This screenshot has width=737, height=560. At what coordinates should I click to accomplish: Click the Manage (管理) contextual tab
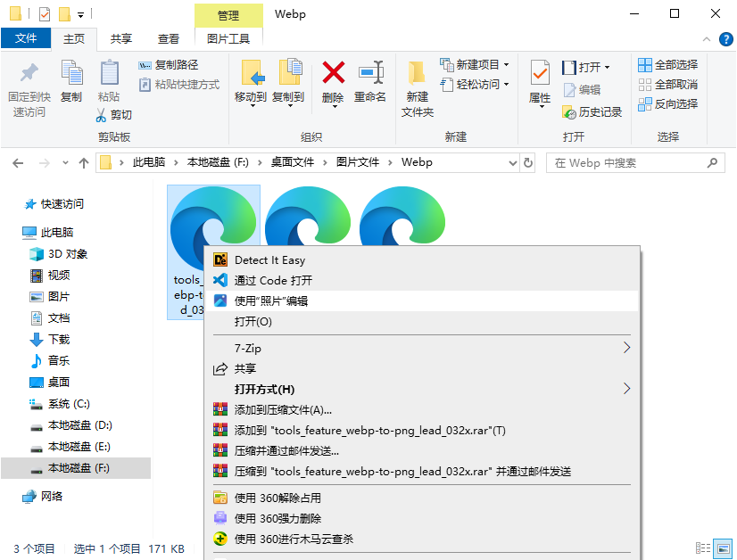pyautogui.click(x=228, y=15)
